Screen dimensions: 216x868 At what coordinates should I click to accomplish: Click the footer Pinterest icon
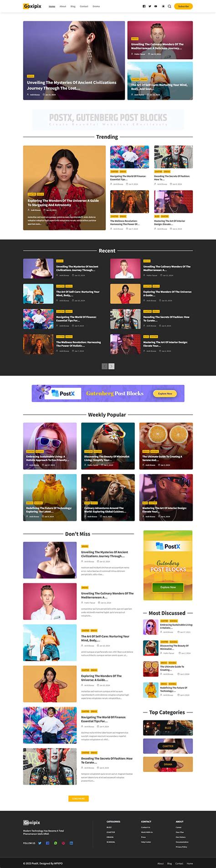point(63,843)
